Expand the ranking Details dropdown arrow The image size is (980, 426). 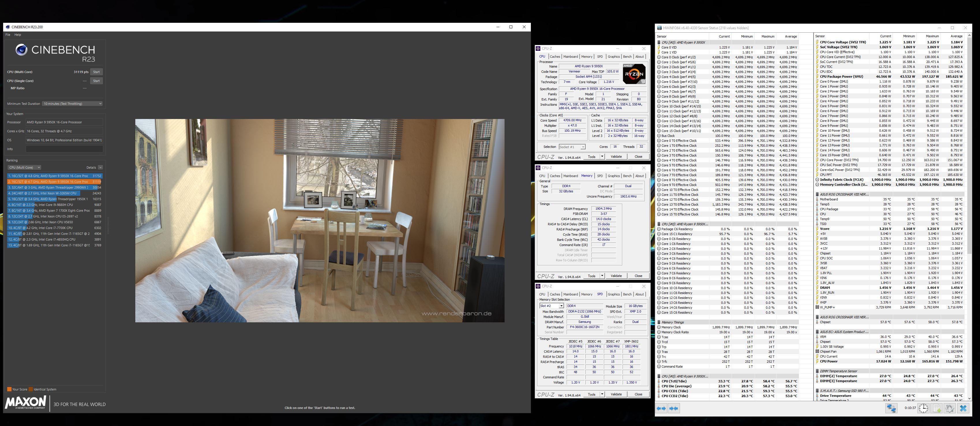[x=100, y=168]
